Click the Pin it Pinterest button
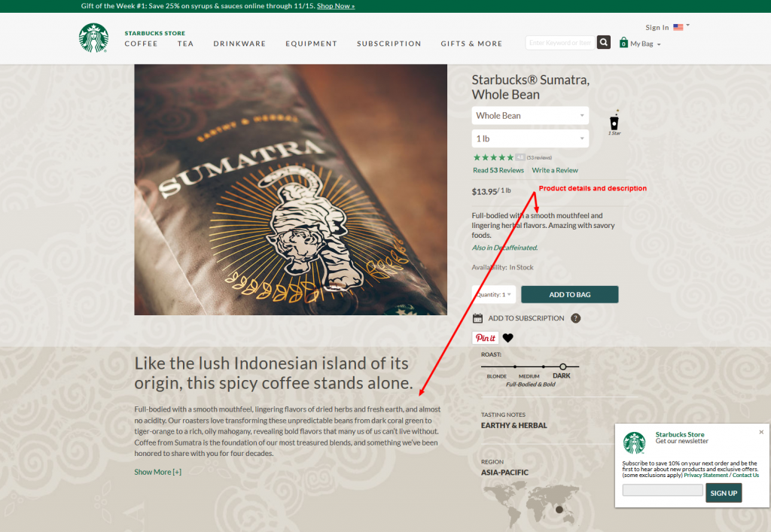 (x=486, y=338)
